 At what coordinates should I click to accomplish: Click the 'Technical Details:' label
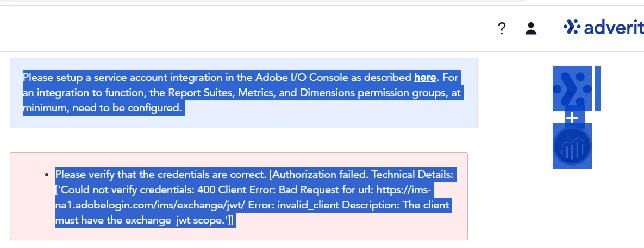[x=412, y=175]
